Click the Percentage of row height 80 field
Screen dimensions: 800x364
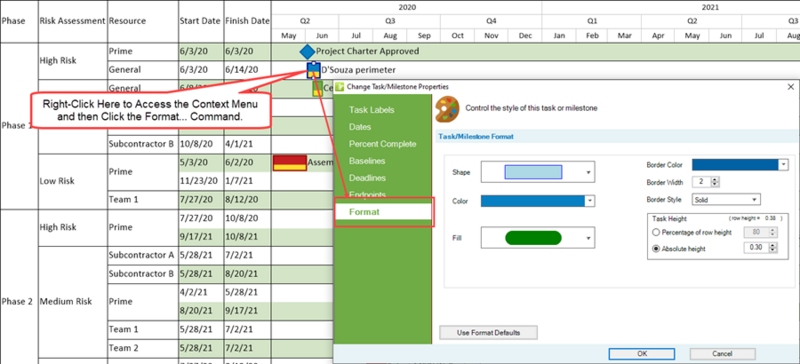[x=756, y=232]
